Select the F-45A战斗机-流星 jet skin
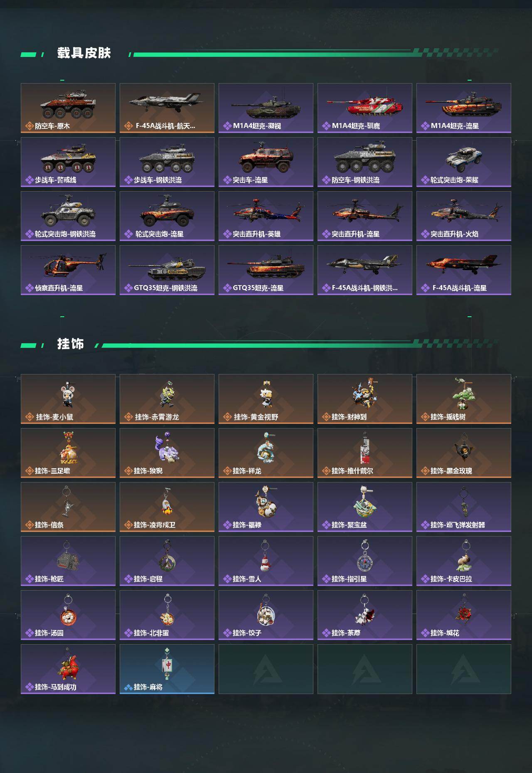 (x=464, y=270)
